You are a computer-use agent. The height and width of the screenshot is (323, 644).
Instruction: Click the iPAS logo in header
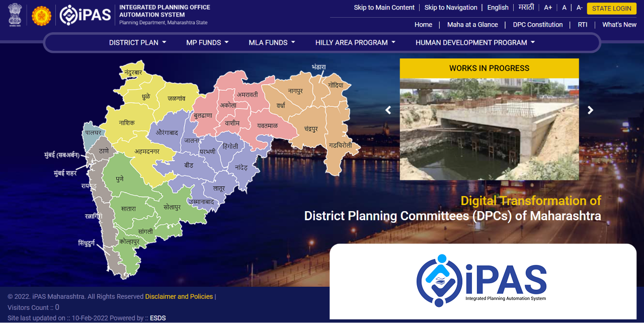pyautogui.click(x=85, y=15)
